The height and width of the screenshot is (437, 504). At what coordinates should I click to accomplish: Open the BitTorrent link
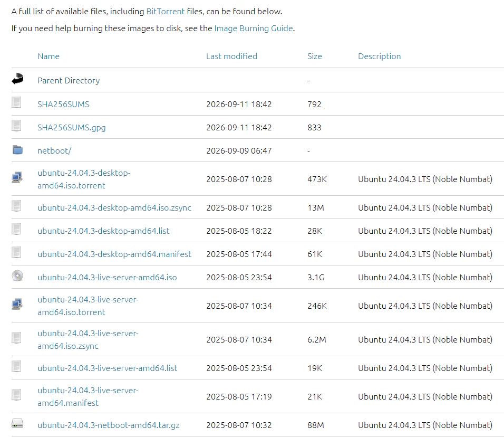(x=165, y=12)
